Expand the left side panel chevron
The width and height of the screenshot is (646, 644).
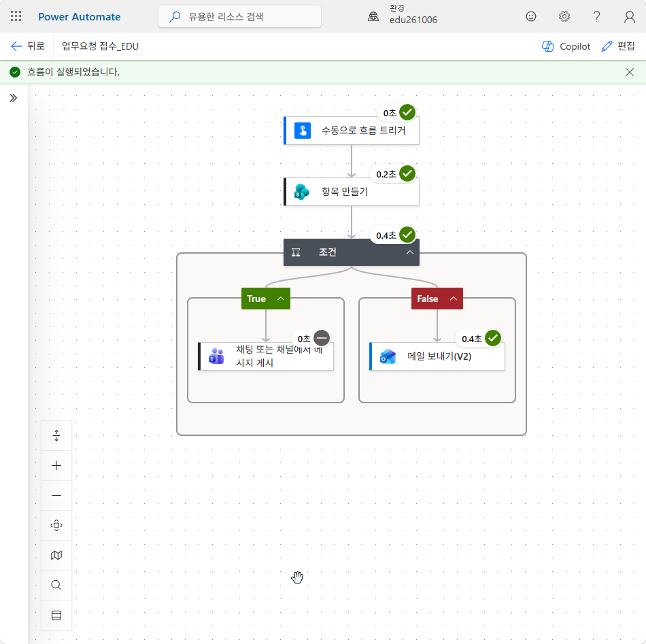pos(13,98)
